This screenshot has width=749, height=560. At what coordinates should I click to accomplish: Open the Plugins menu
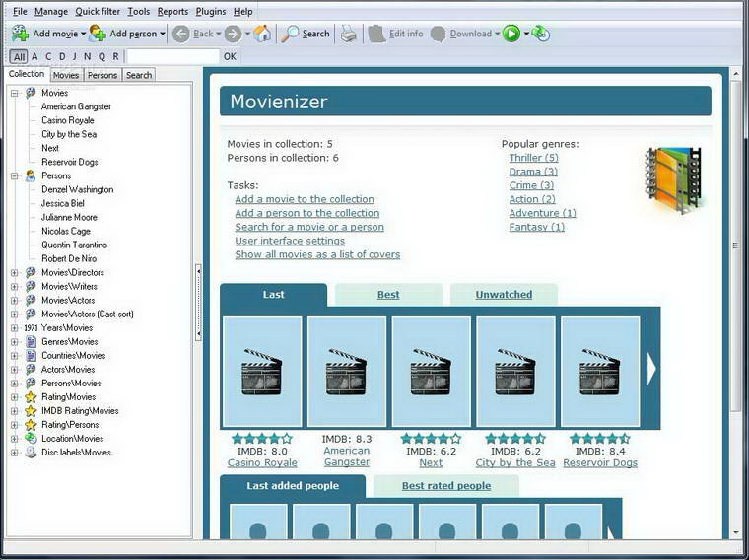pos(211,12)
